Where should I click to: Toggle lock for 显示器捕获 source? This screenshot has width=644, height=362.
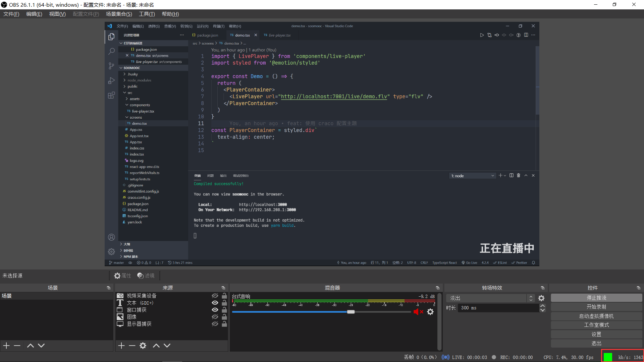click(x=224, y=324)
